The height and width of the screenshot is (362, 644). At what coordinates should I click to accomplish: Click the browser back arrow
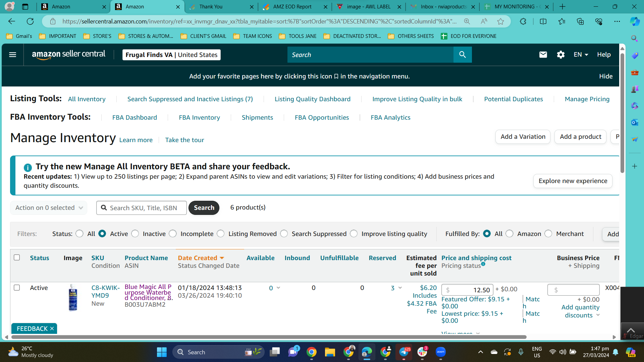12,21
